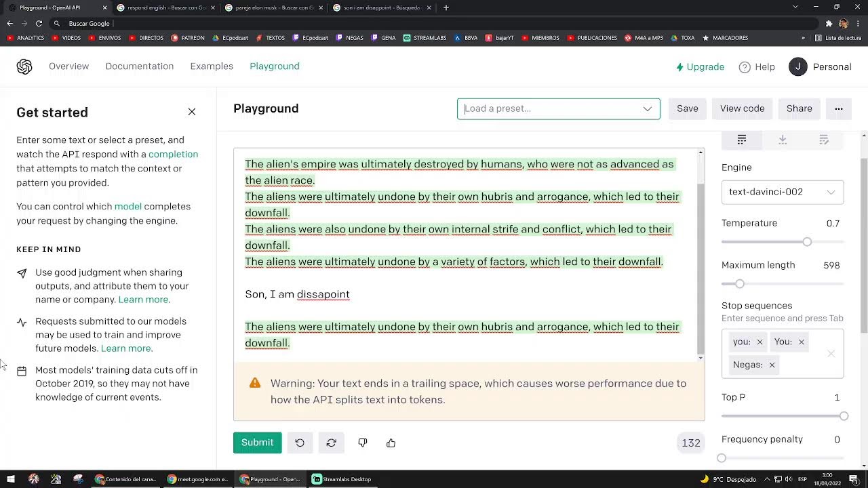
Task: Click the Upgrade link
Action: [x=701, y=66]
